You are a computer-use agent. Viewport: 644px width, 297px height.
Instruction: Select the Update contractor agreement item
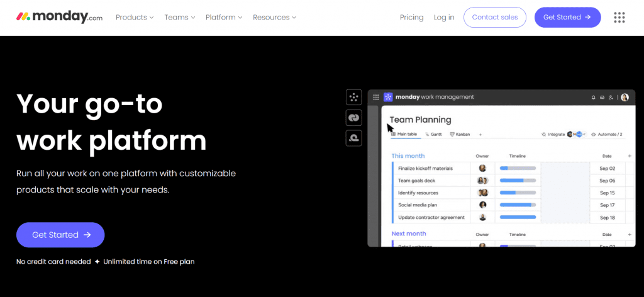[431, 217]
